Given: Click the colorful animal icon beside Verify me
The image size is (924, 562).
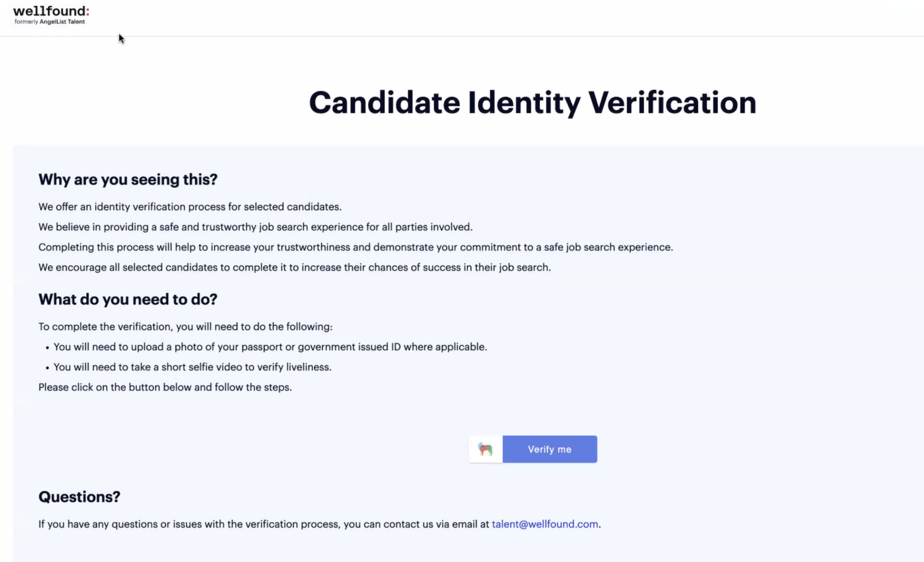Looking at the screenshot, I should click(485, 449).
